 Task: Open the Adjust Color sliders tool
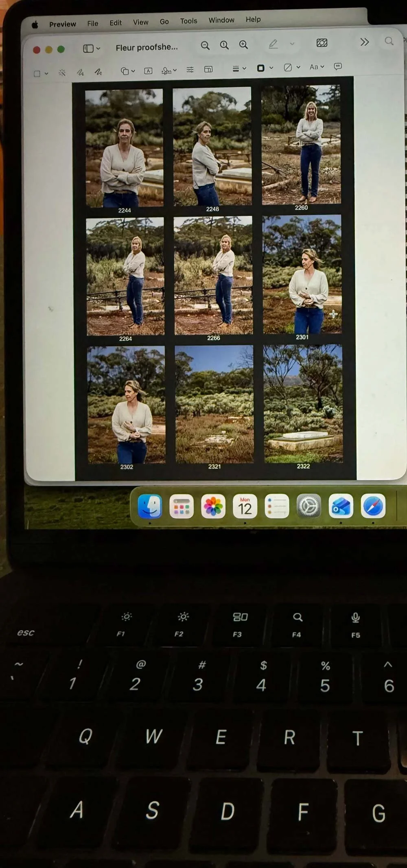(x=190, y=70)
